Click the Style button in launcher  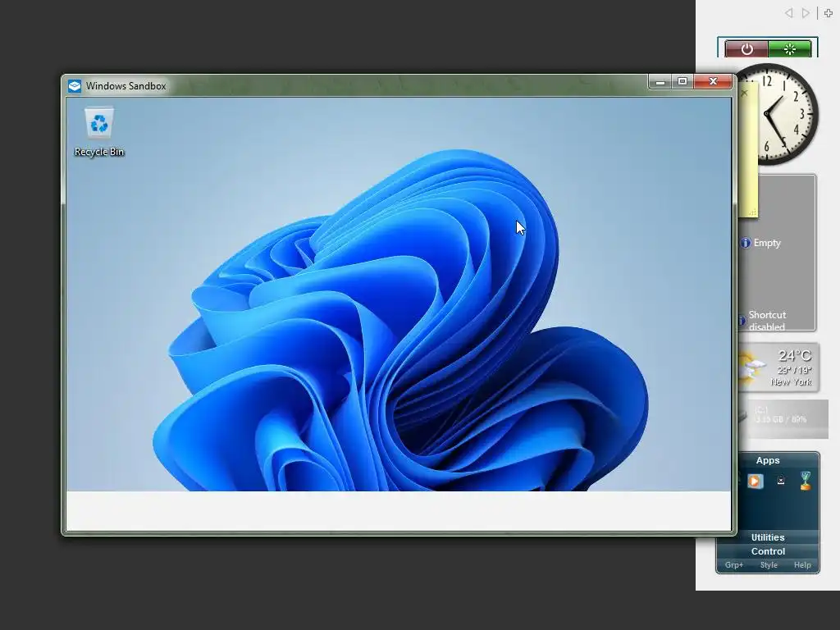point(769,565)
